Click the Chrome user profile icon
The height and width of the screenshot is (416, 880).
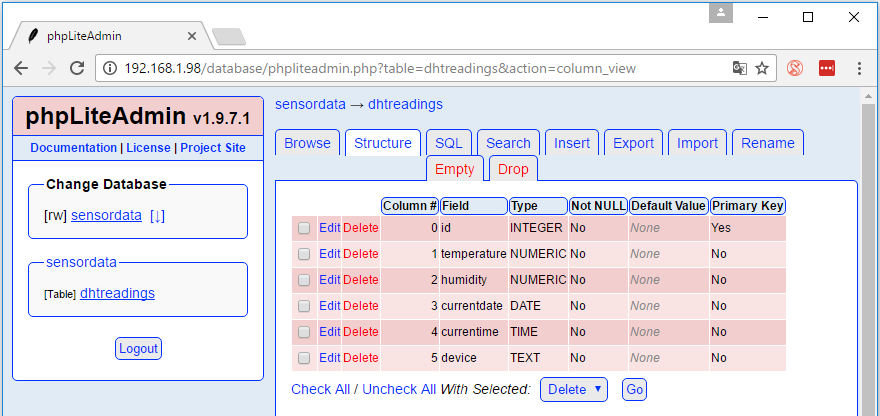point(721,12)
